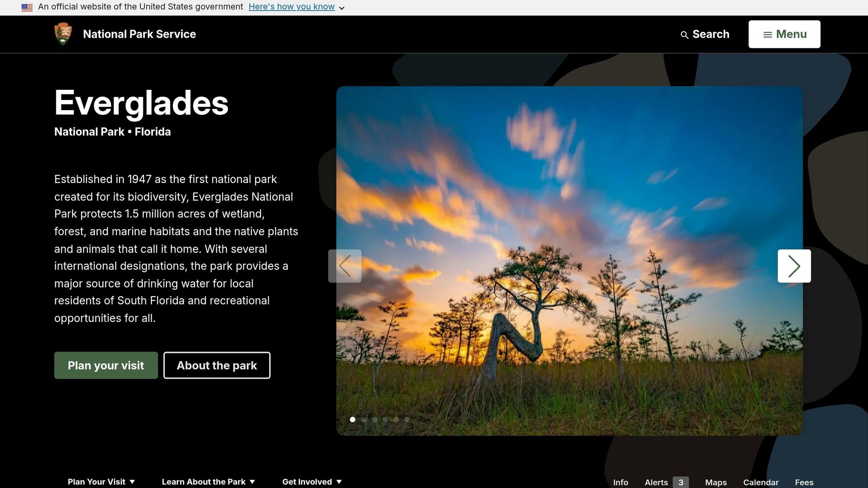
Task: Select the last carousel dot
Action: pyautogui.click(x=406, y=419)
